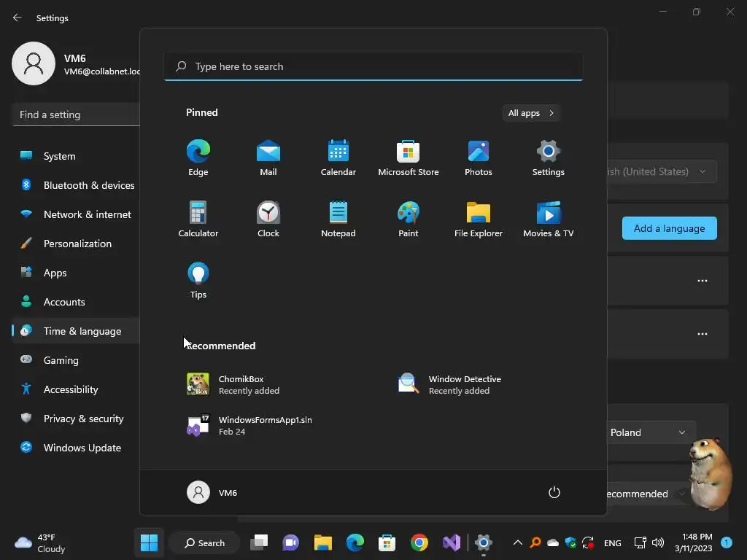Image resolution: width=747 pixels, height=560 pixels.
Task: Open the Personalization settings category
Action: [x=76, y=244]
